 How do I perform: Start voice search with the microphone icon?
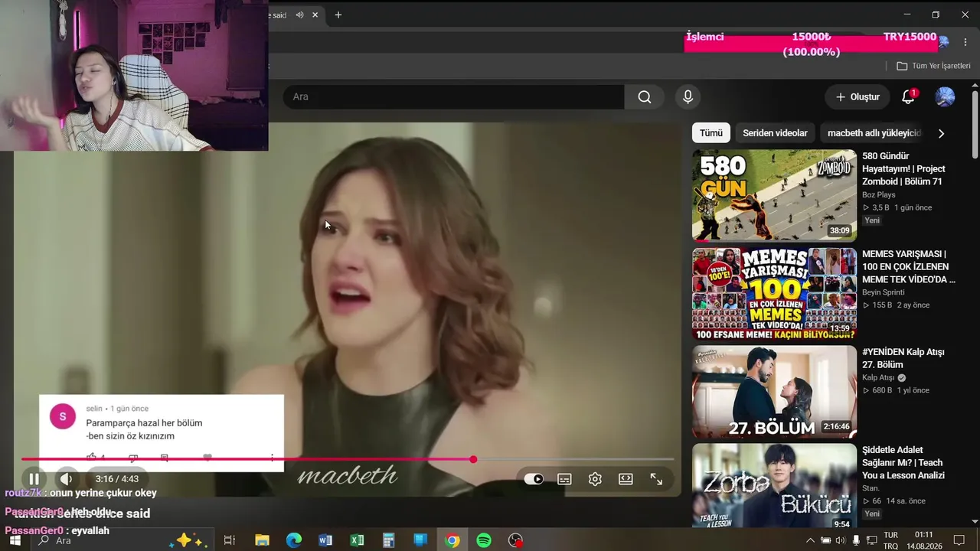pyautogui.click(x=688, y=97)
